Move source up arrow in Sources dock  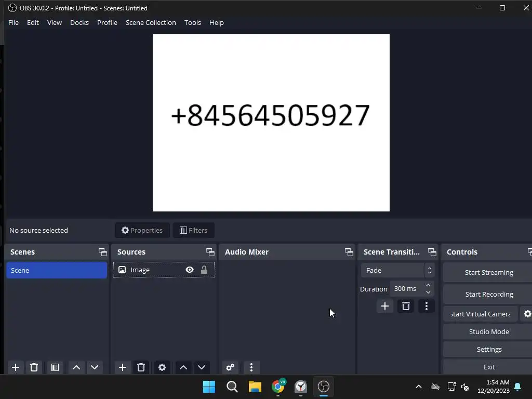pos(183,367)
